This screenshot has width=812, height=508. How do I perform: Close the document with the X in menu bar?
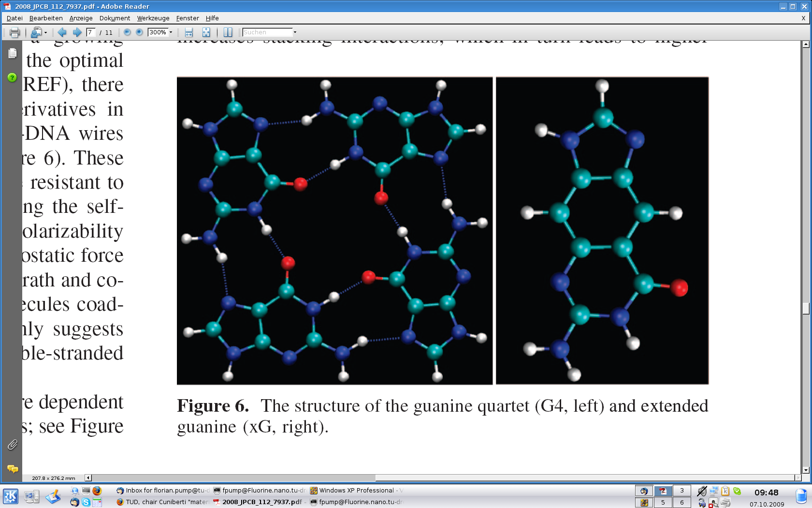tap(804, 18)
